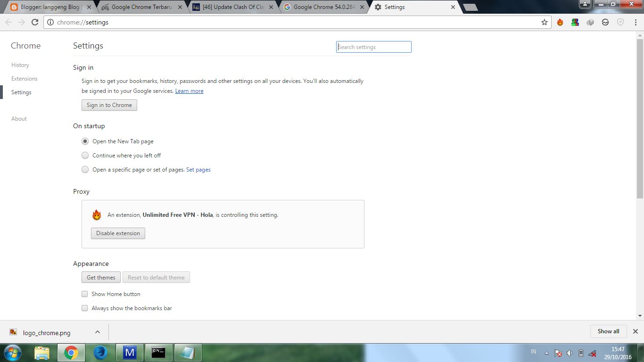Bookmark this page with the star icon
The image size is (644, 362).
(545, 22)
